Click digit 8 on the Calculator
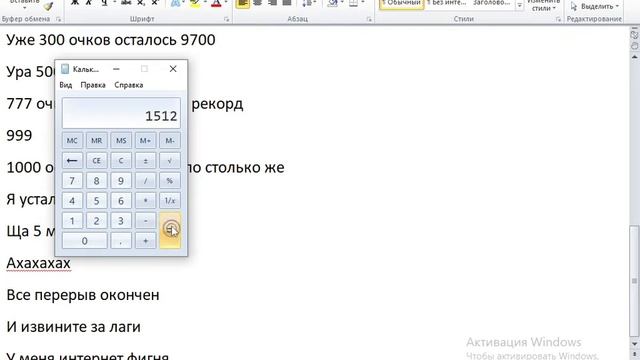 click(x=96, y=181)
